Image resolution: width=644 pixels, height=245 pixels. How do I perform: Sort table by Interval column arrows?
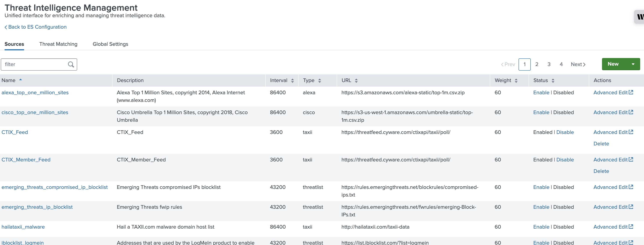[292, 80]
